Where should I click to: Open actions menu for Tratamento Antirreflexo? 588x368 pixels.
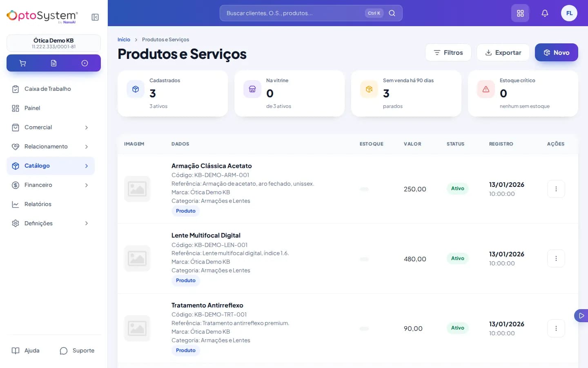click(x=556, y=328)
